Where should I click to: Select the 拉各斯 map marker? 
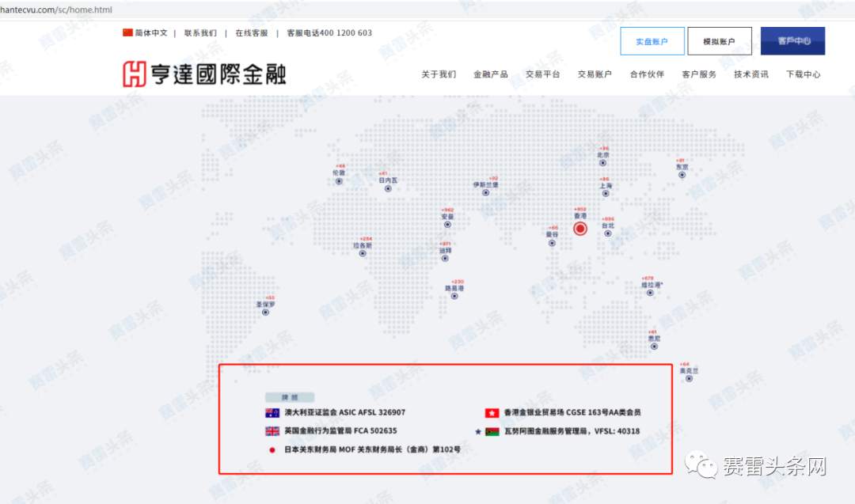pos(363,253)
